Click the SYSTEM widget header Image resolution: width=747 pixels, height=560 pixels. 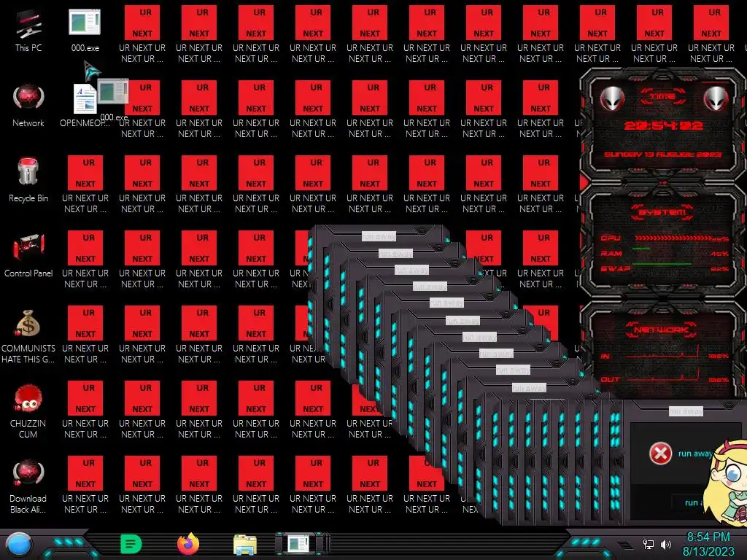pyautogui.click(x=662, y=212)
